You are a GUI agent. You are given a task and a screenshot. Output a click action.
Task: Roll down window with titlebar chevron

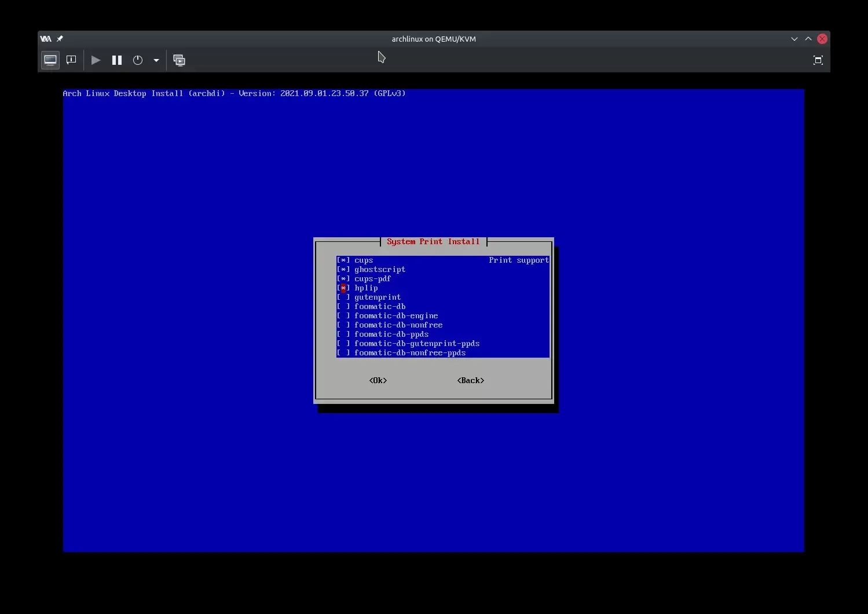(x=794, y=39)
